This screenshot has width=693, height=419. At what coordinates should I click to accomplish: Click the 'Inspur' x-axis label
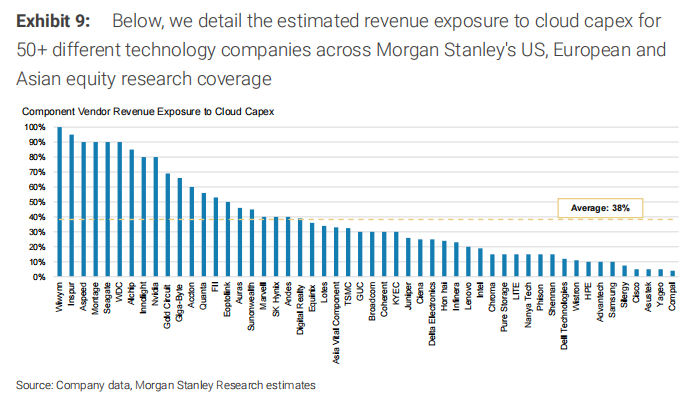click(72, 294)
